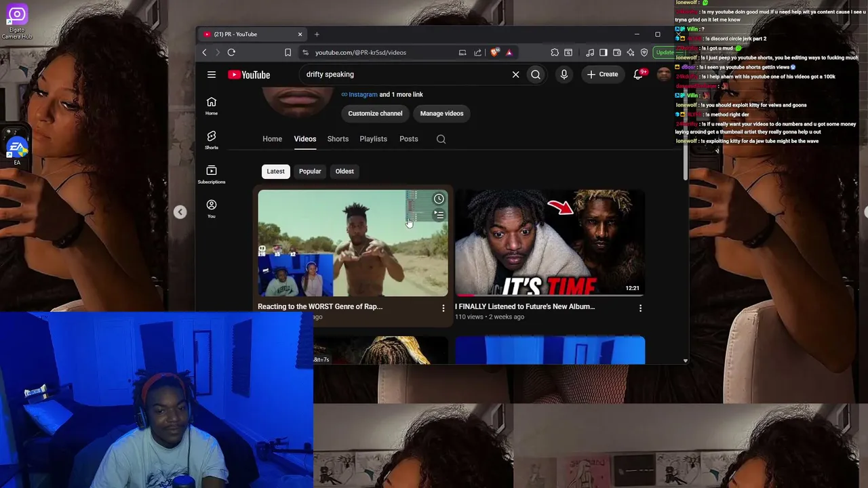Screen dimensions: 868x488
Task: Click Manage videos button
Action: (x=441, y=114)
